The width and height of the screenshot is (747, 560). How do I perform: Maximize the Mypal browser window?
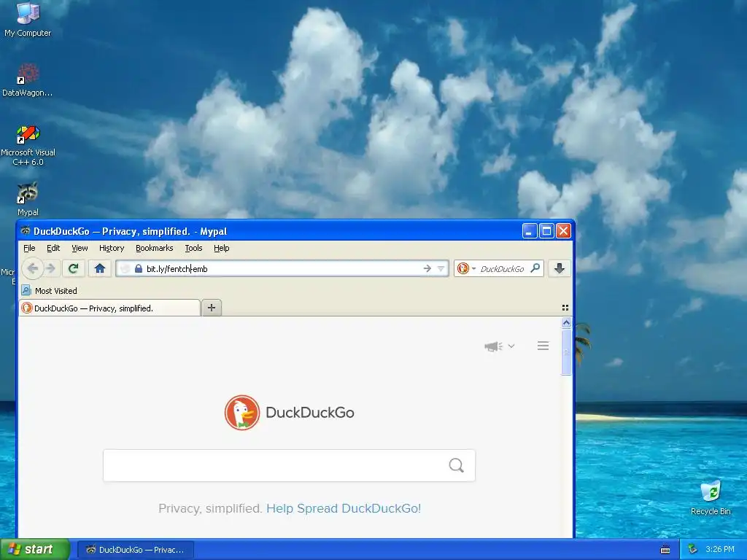pos(546,231)
